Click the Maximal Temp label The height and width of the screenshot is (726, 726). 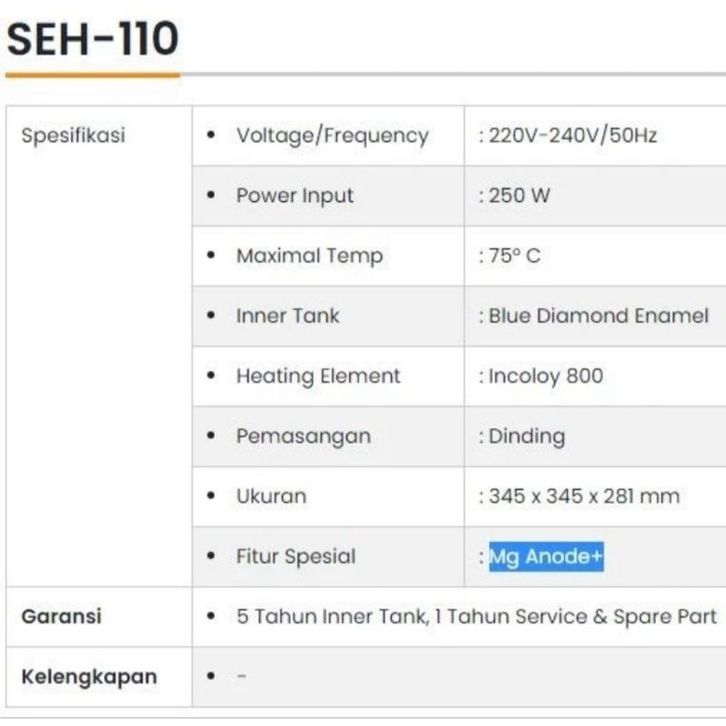click(x=309, y=256)
